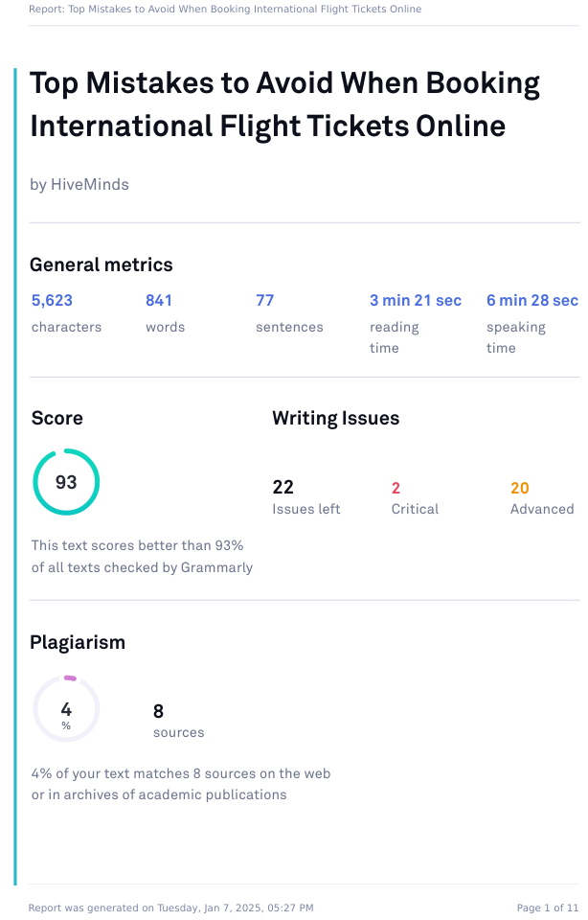Screen dimensions: 588x920
Task: Click the 'speaking time' label
Action: 516,337
